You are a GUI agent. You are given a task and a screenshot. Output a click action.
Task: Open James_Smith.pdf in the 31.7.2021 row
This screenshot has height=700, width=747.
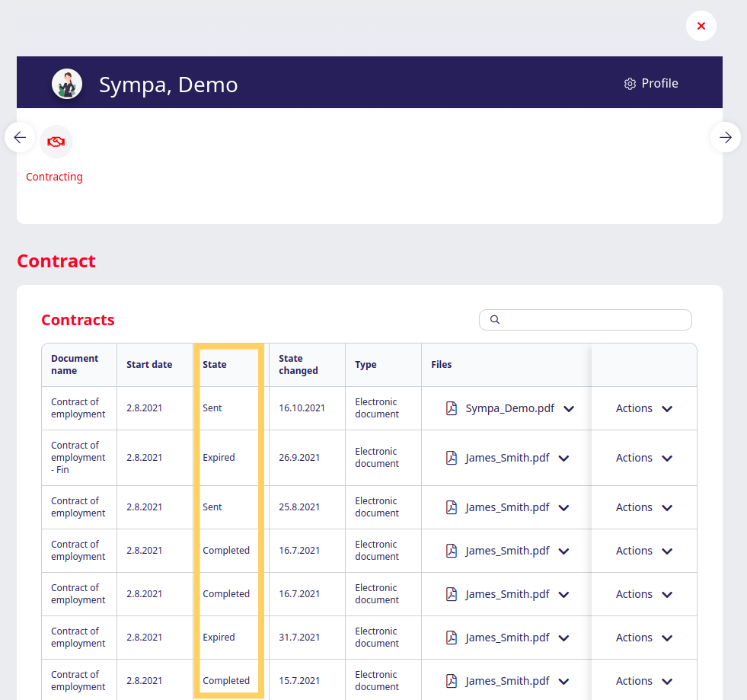(x=507, y=638)
